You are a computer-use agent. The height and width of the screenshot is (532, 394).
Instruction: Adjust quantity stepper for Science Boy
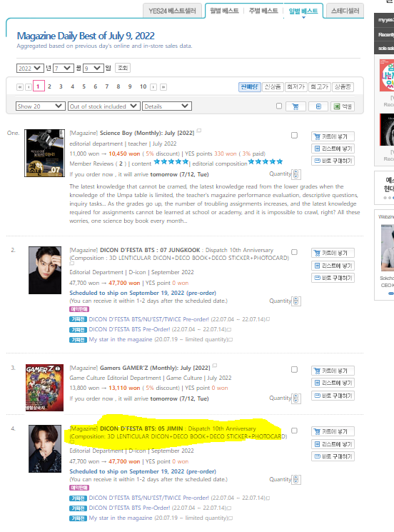(296, 174)
